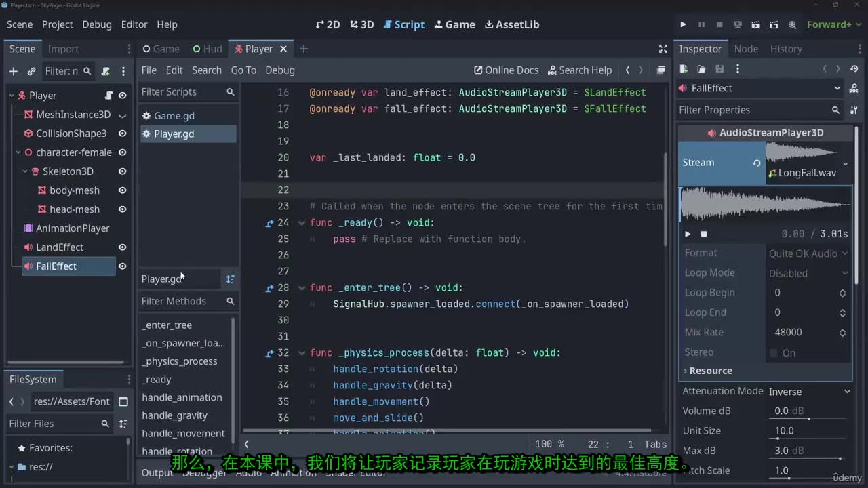
Task: Fold the _physics_process function
Action: pyautogui.click(x=302, y=353)
